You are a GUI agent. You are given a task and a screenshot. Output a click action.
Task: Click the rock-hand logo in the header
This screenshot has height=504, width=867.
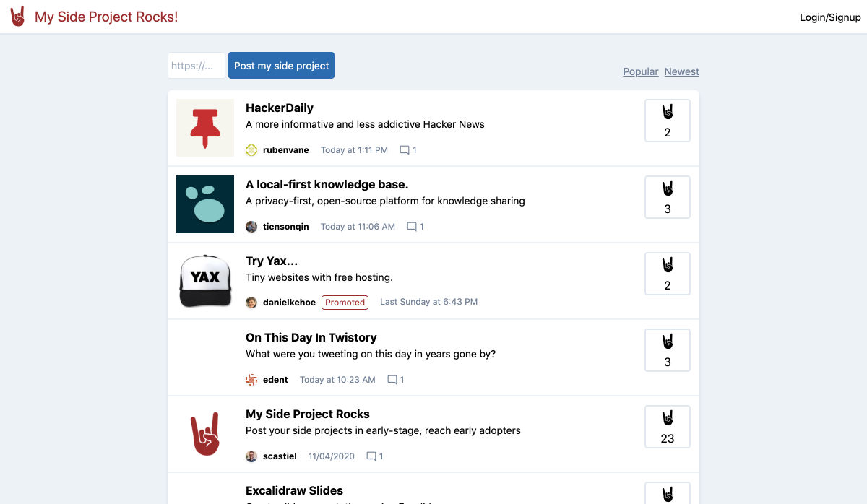pos(17,17)
